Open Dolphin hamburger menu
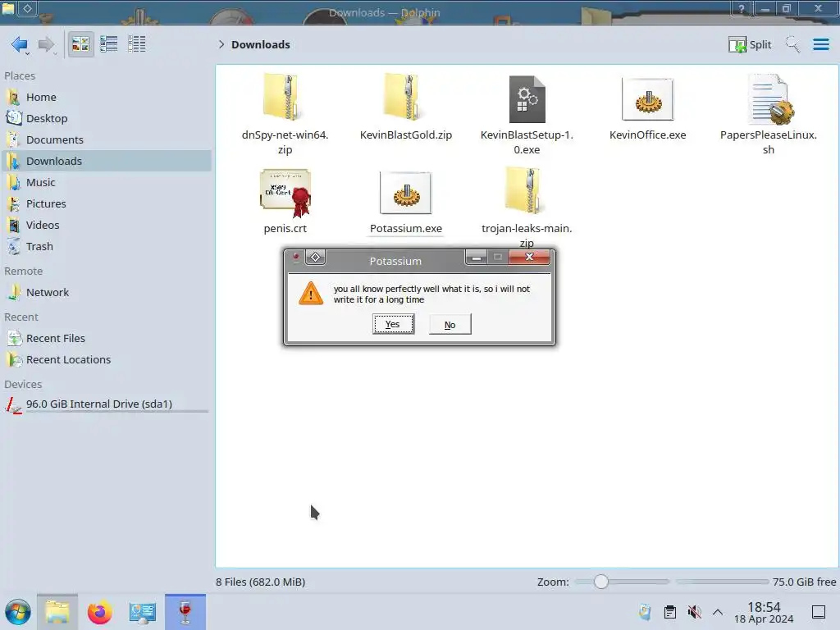The width and height of the screenshot is (840, 630). [820, 44]
